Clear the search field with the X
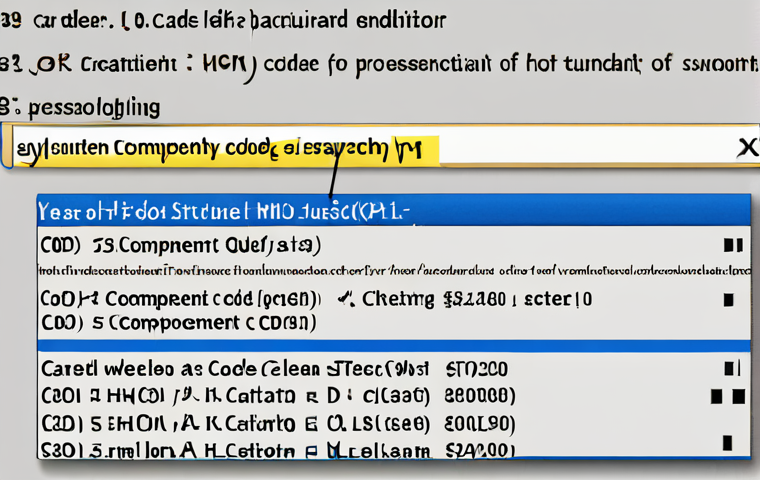 (745, 148)
